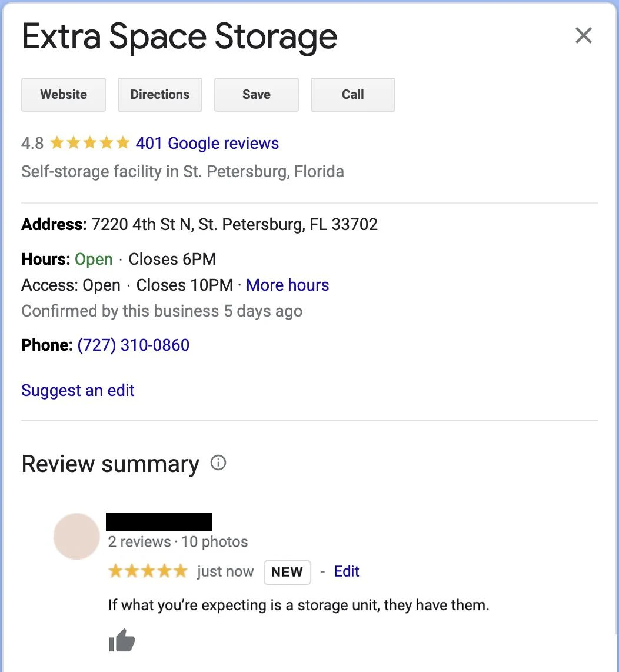619x672 pixels.
Task: Click Suggest an edit
Action: pos(78,390)
